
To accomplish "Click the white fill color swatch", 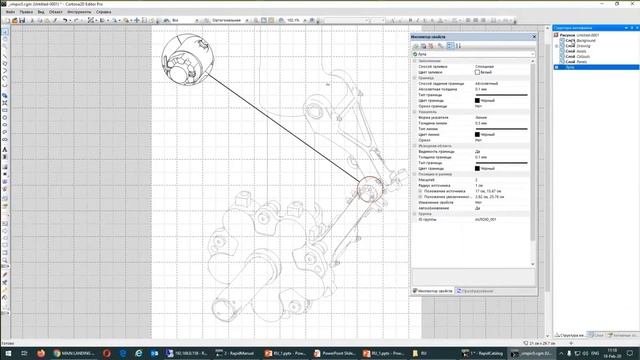I will tap(477, 72).
